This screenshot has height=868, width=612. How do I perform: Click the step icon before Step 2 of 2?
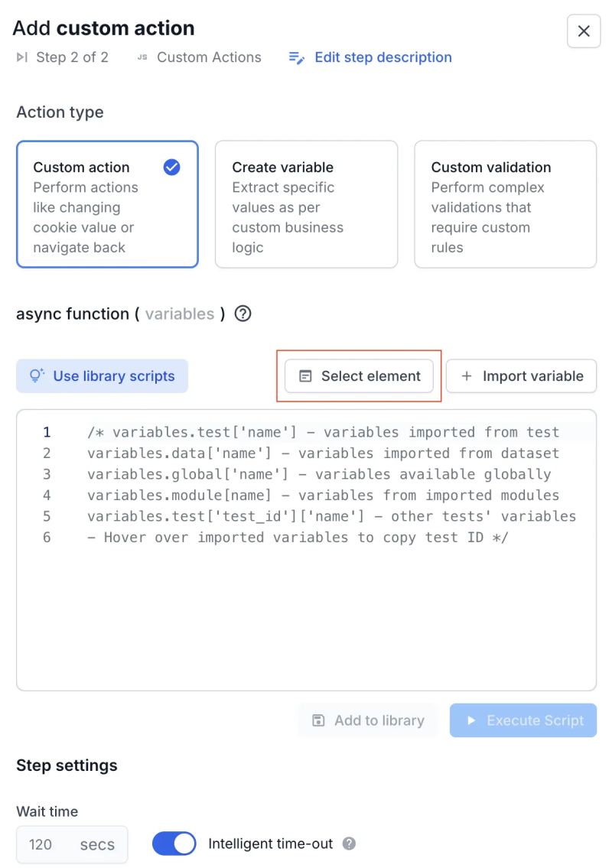coord(22,57)
